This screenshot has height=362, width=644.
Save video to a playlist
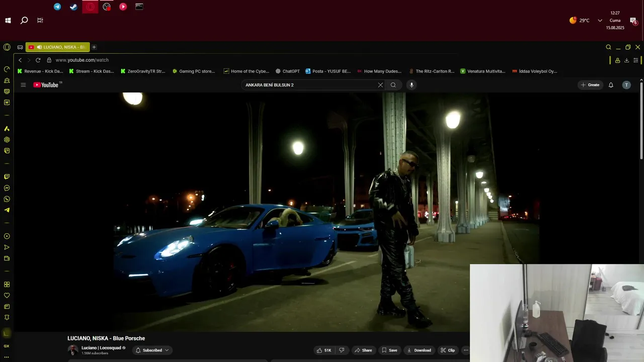(x=389, y=350)
